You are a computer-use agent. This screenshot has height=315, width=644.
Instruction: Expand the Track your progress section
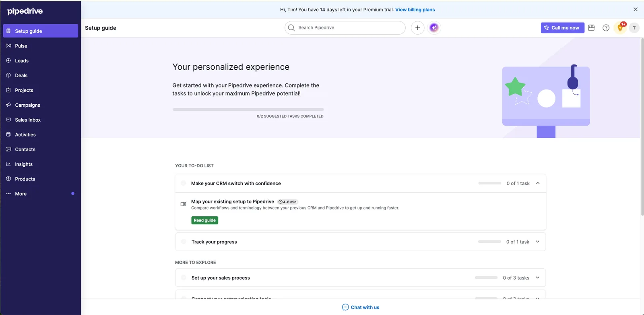[x=538, y=242]
